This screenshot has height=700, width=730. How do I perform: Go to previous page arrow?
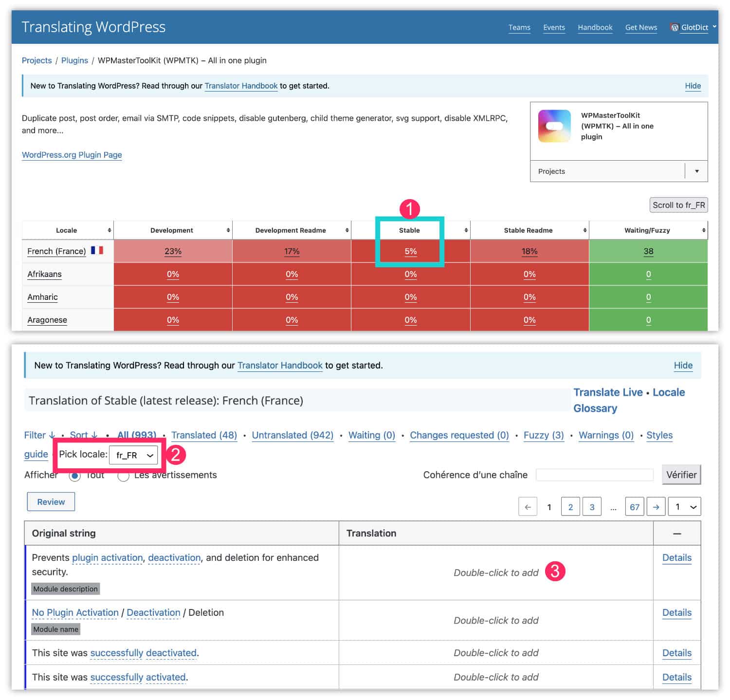click(528, 507)
